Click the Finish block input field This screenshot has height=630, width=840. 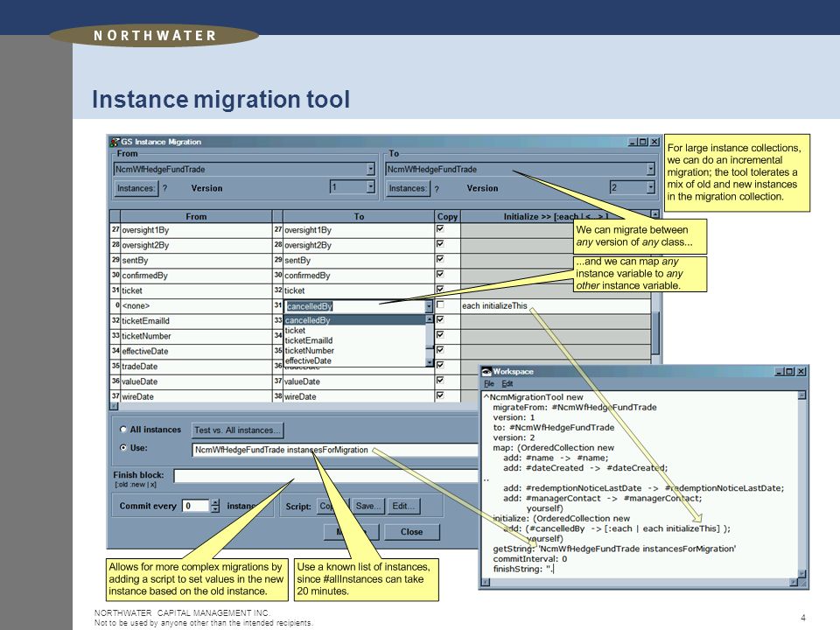click(325, 476)
